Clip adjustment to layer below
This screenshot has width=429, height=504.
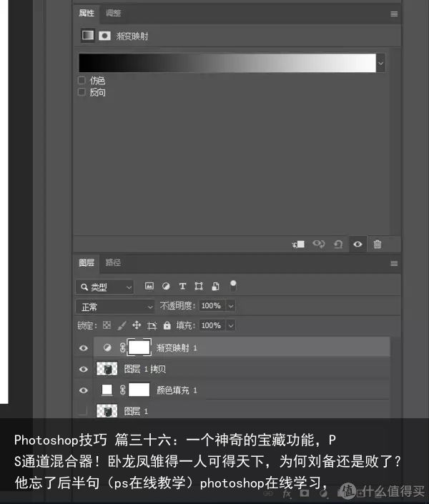(x=298, y=244)
